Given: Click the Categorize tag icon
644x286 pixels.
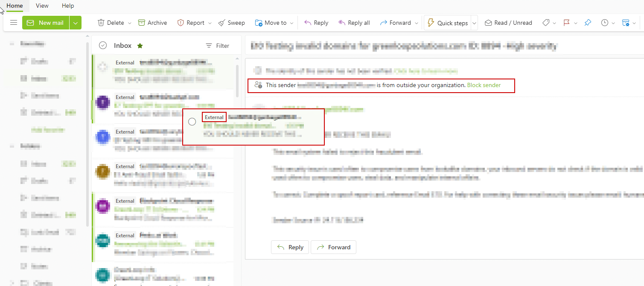Looking at the screenshot, I should click(546, 23).
